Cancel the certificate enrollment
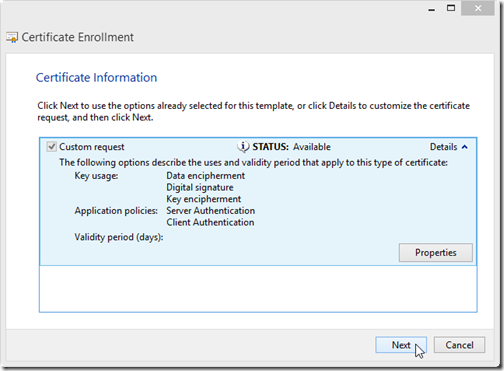Screen dimensions: 504x371 click(x=459, y=345)
